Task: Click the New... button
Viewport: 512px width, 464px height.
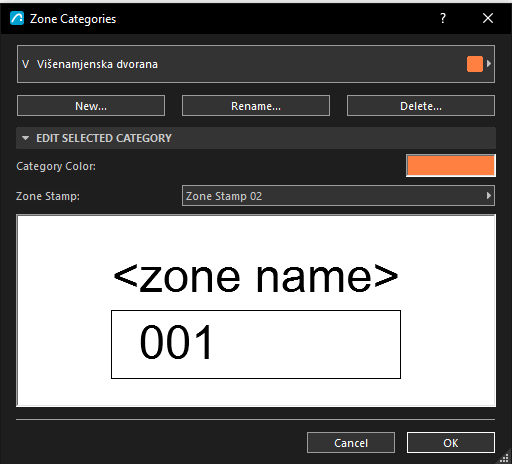Action: pyautogui.click(x=91, y=106)
